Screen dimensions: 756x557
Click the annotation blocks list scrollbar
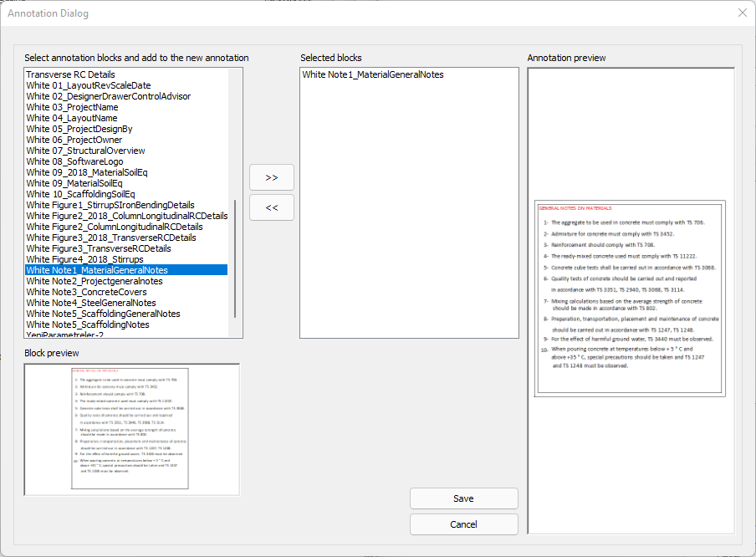click(x=235, y=258)
